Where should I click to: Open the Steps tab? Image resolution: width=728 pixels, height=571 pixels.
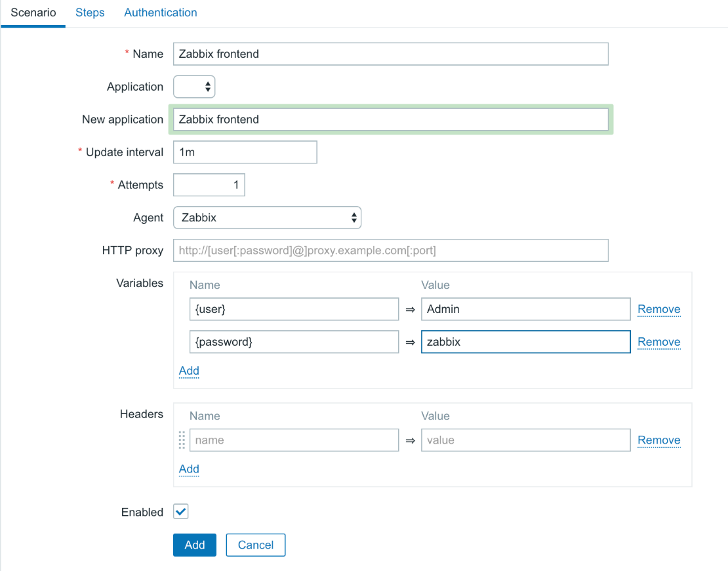click(90, 12)
